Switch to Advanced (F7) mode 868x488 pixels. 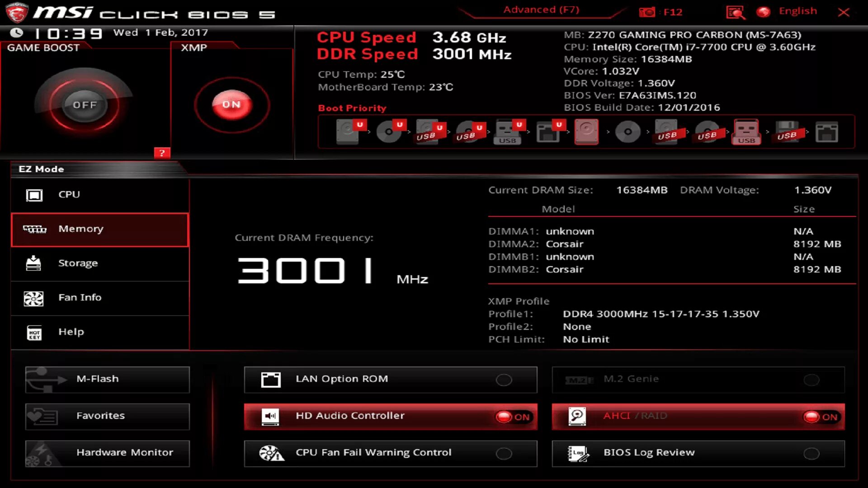[541, 10]
